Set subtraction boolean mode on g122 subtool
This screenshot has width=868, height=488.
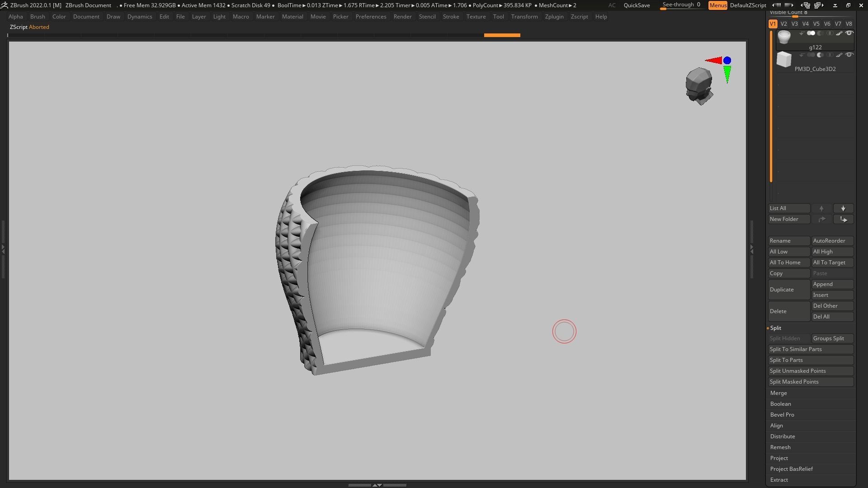point(820,33)
